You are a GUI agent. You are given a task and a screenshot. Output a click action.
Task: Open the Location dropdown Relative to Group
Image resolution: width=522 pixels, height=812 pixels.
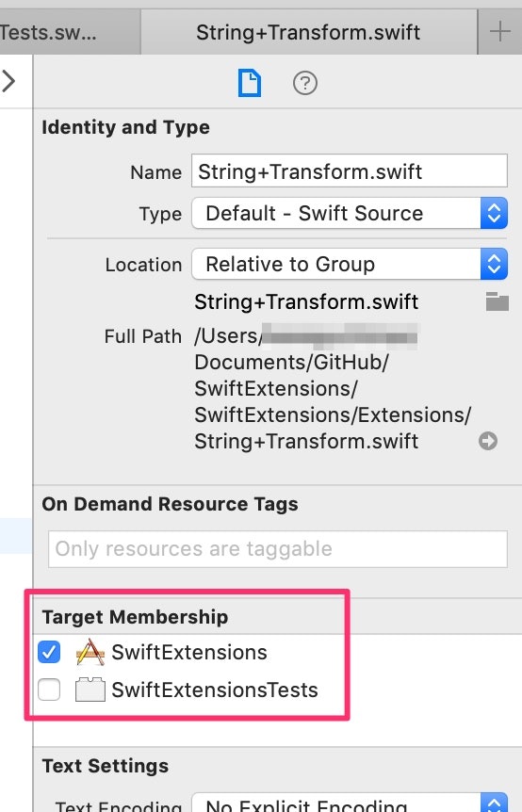click(350, 264)
